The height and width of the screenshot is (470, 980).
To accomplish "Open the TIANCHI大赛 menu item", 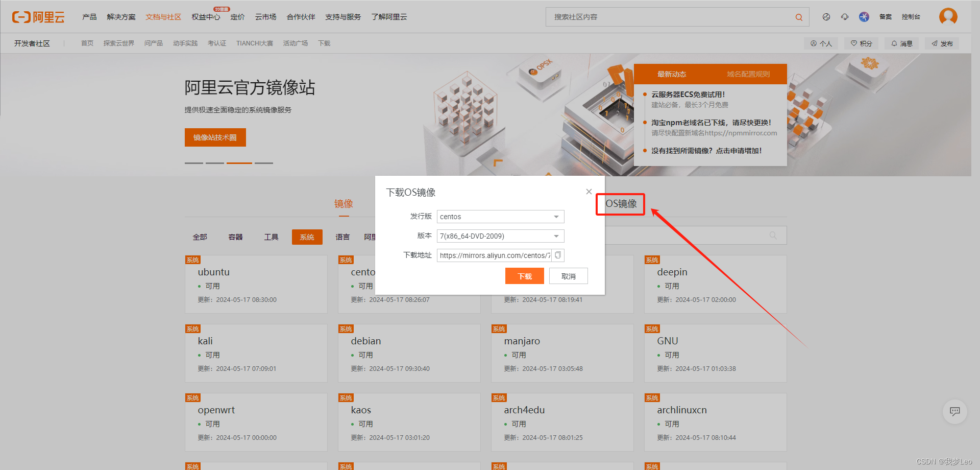I will pos(254,43).
